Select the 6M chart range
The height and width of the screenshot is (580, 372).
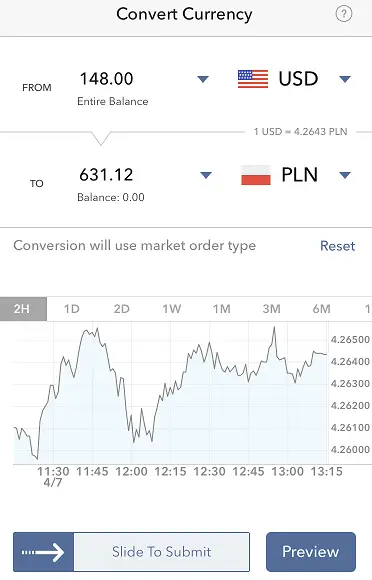(321, 309)
